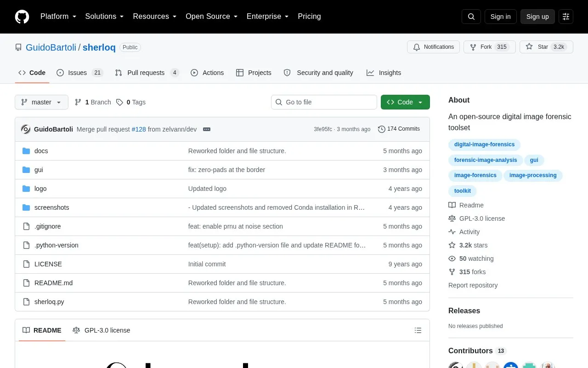588x368 pixels.
Task: Select the GPL-3.0 license tab in README
Action: 102,330
